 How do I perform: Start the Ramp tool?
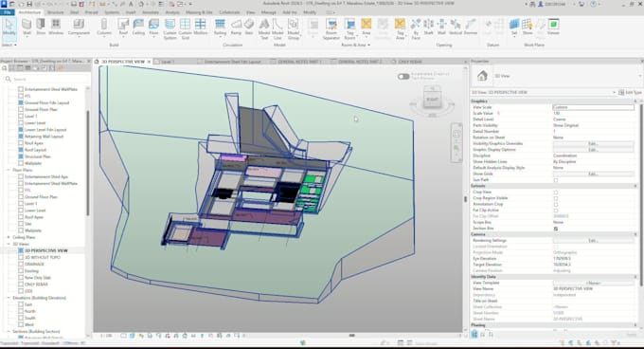pos(236,28)
